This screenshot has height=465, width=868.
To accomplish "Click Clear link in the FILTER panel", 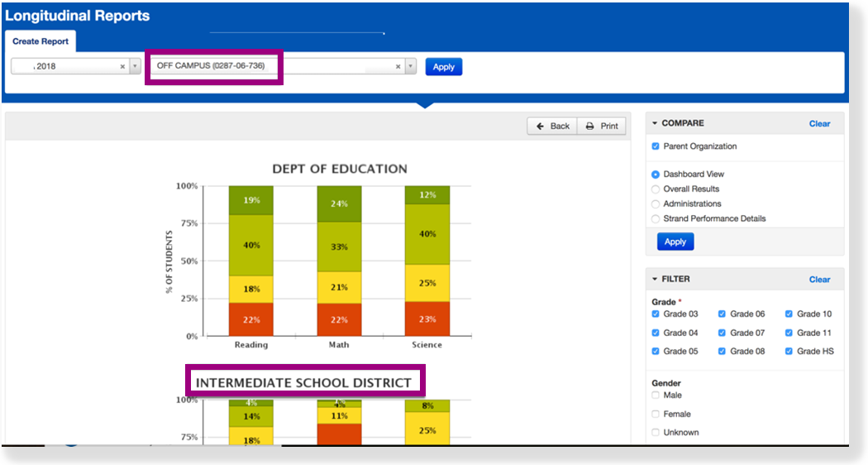I will pyautogui.click(x=819, y=280).
